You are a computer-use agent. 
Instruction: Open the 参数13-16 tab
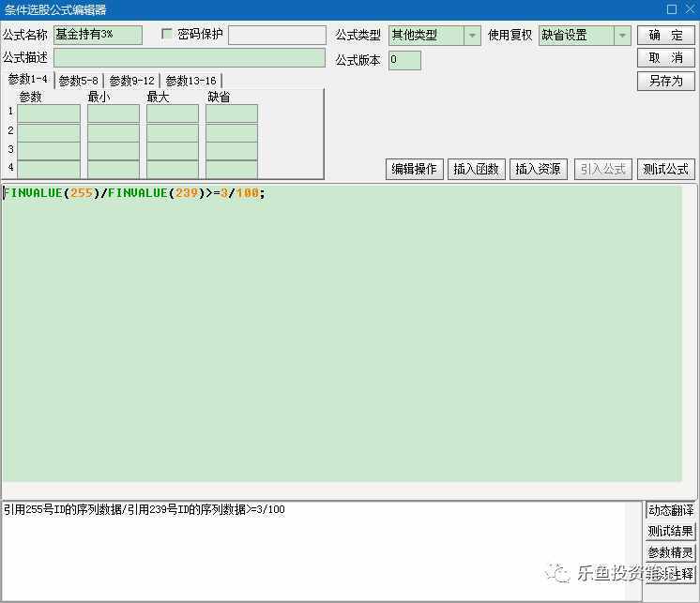(190, 81)
